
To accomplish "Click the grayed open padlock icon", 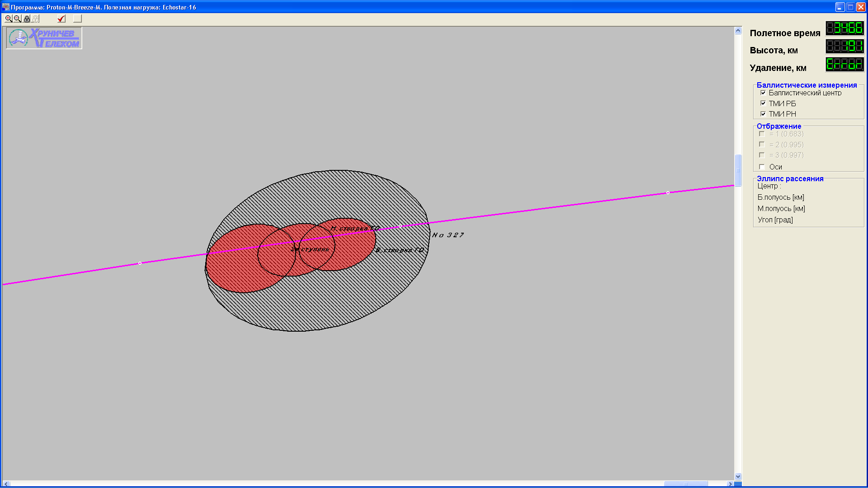I will [x=36, y=19].
